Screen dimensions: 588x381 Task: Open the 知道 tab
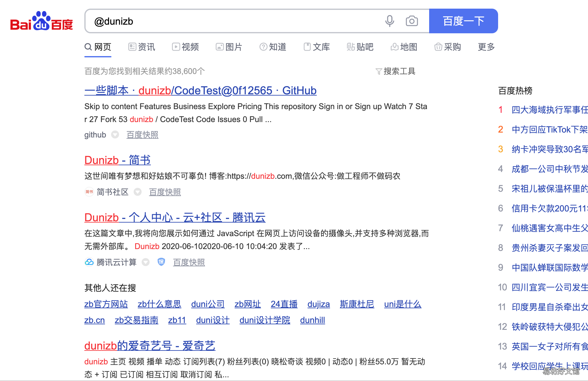click(x=273, y=47)
